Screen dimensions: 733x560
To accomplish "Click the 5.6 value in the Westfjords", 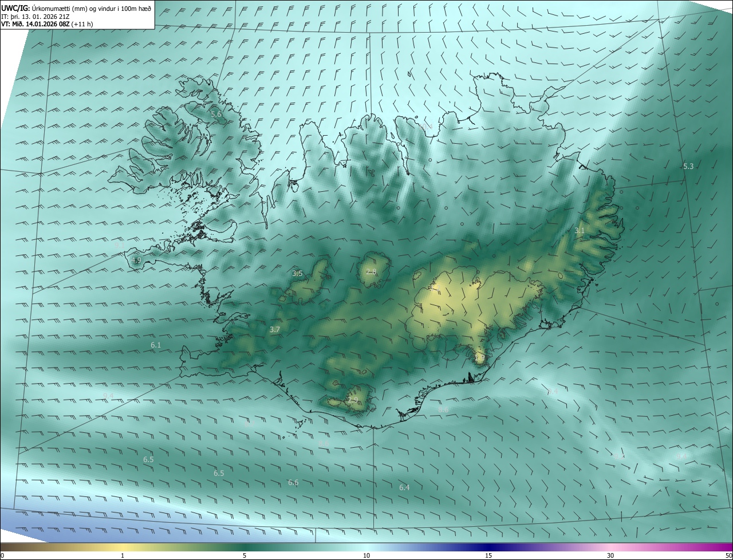I will pyautogui.click(x=216, y=115).
